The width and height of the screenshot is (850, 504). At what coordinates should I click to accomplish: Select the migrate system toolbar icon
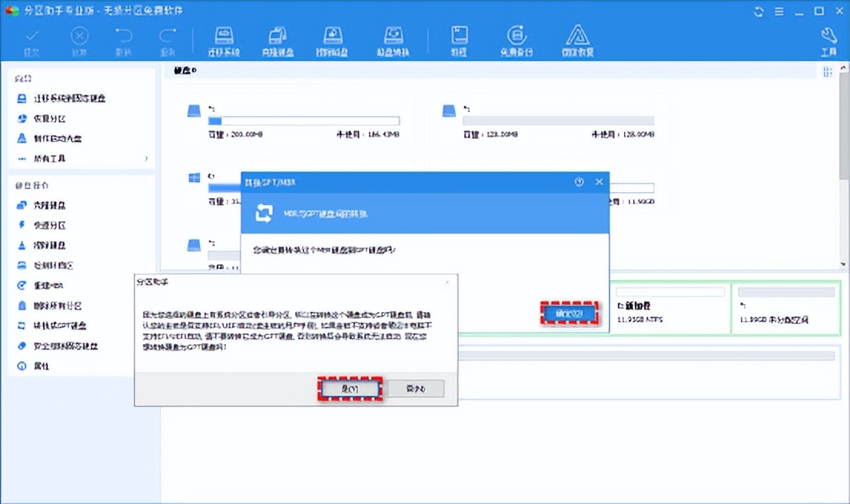[x=223, y=40]
